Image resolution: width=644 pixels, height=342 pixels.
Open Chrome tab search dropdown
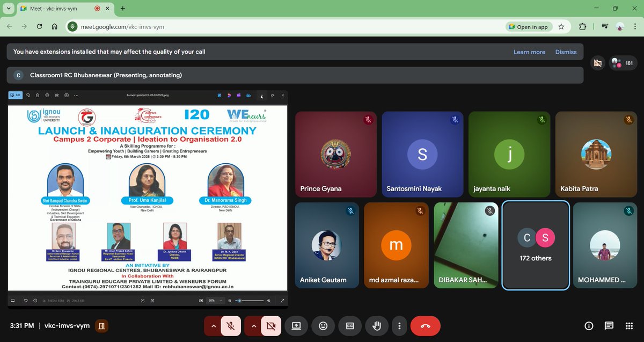tap(8, 9)
